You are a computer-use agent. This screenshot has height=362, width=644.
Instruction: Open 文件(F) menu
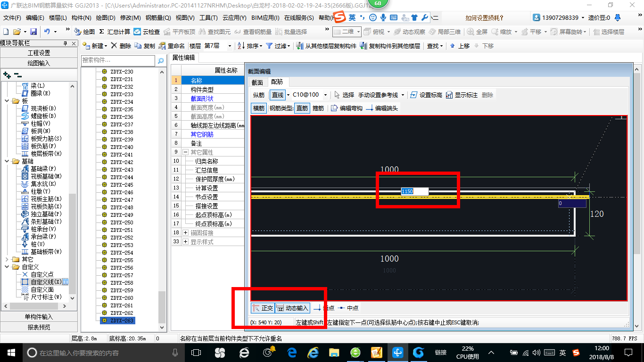pyautogui.click(x=12, y=18)
